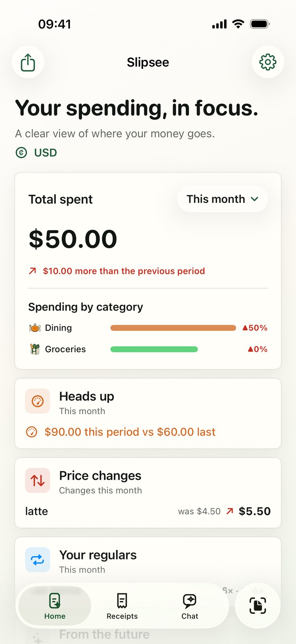Viewport: 296px width, 644px height.
Task: Tap the Price changes arrows icon
Action: click(x=37, y=480)
